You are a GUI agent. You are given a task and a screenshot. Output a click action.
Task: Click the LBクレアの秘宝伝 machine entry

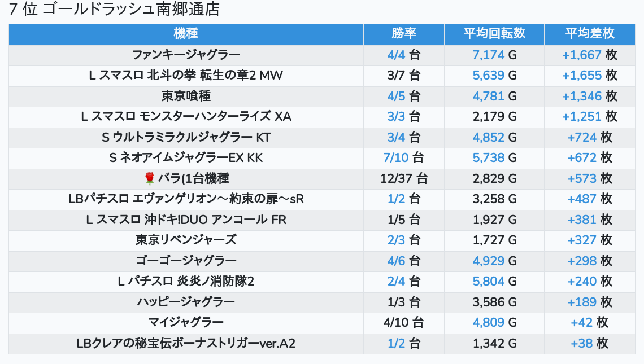(186, 343)
